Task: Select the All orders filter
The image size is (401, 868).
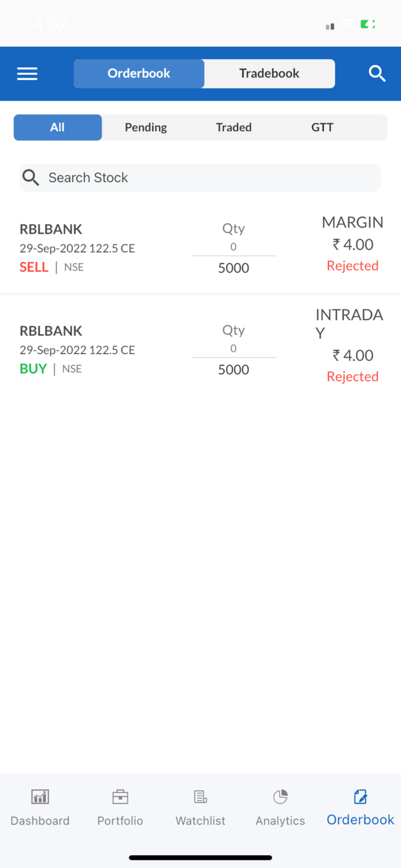Action: [x=57, y=127]
